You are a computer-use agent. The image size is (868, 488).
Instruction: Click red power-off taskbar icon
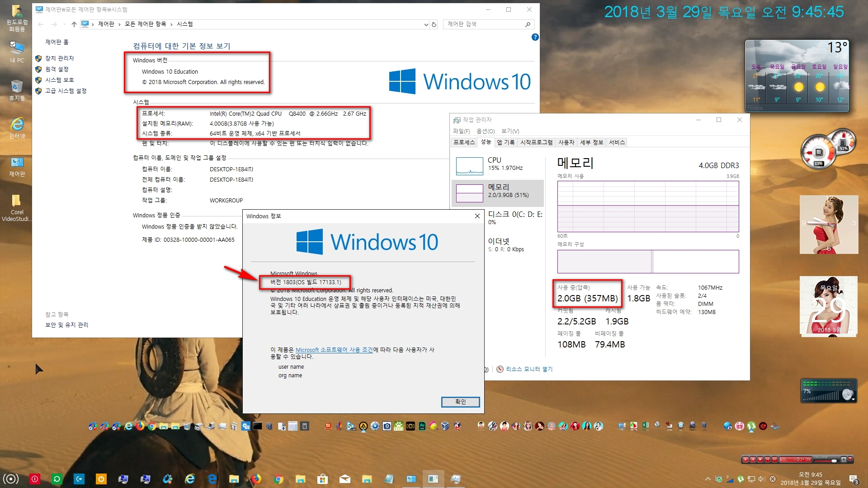pos(35,479)
